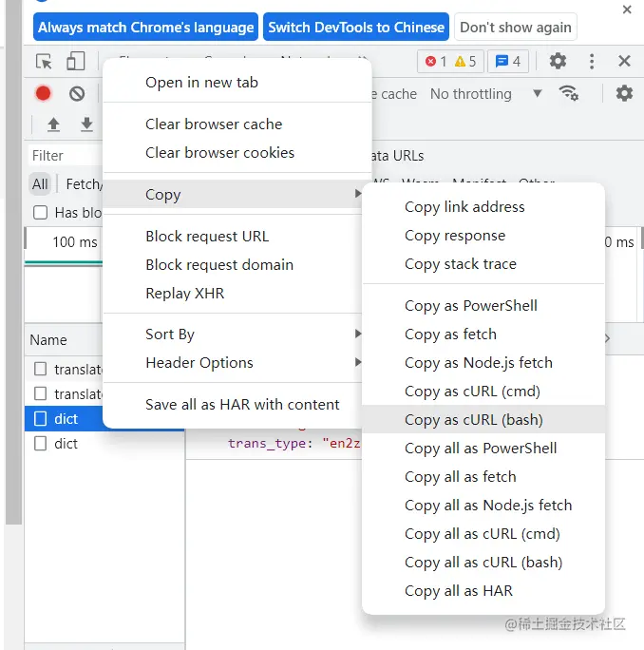This screenshot has height=650, width=644.
Task: Click the Name column header
Action: point(48,340)
